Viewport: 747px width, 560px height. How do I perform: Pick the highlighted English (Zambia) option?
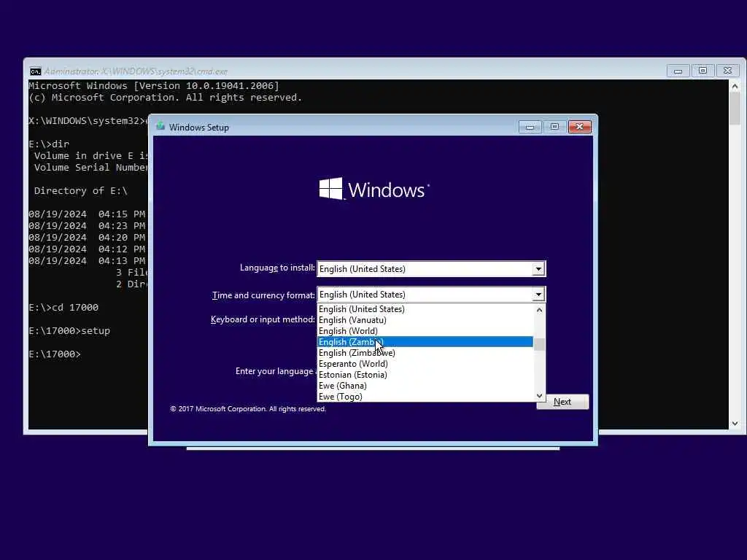pos(425,342)
